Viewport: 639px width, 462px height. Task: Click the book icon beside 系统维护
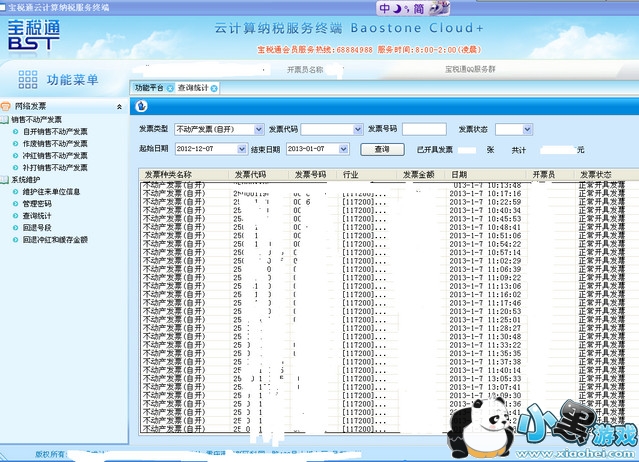(x=4, y=179)
